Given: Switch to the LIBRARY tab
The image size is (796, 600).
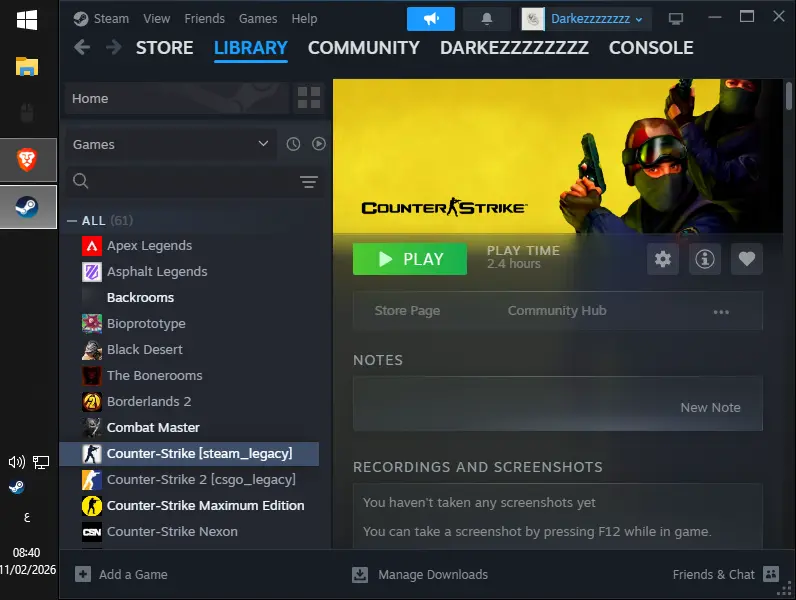Looking at the screenshot, I should (x=251, y=48).
